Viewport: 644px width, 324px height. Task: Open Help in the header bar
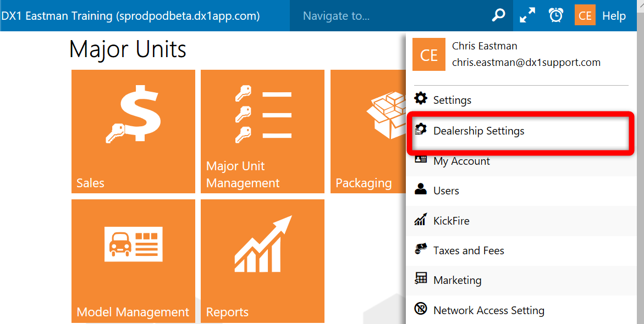pyautogui.click(x=614, y=16)
